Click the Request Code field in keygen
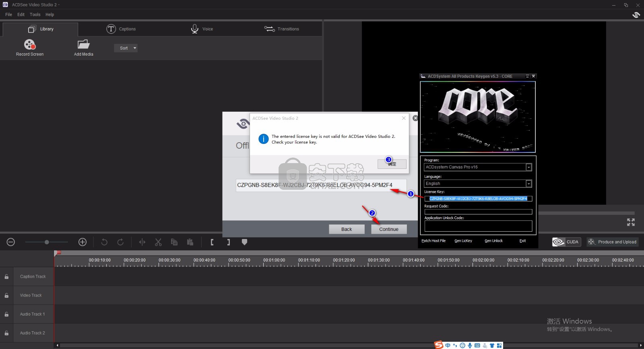This screenshot has height=349, width=644. pos(478,212)
